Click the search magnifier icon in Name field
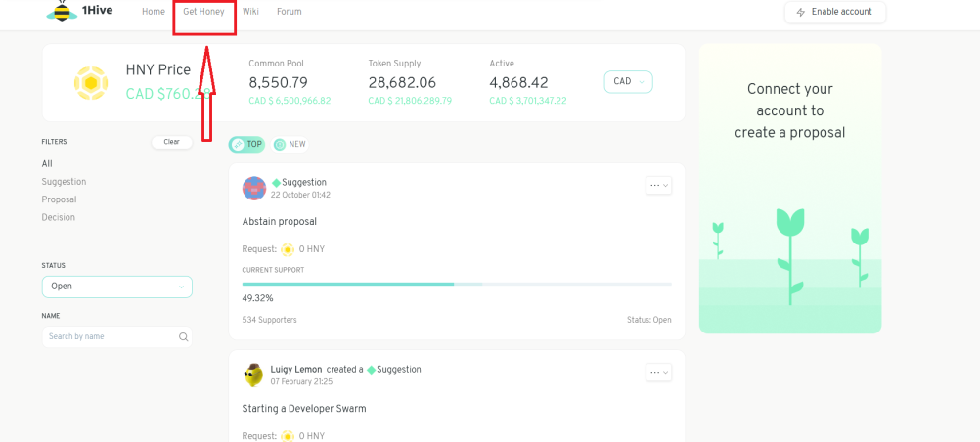The height and width of the screenshot is (442, 980). tap(183, 337)
